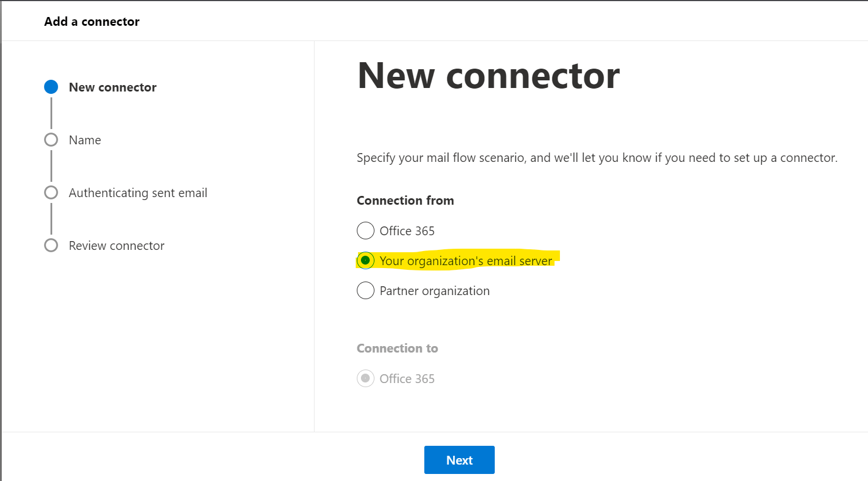Image resolution: width=868 pixels, height=481 pixels.
Task: Click the Office 365 label under Connection from
Action: click(x=407, y=231)
